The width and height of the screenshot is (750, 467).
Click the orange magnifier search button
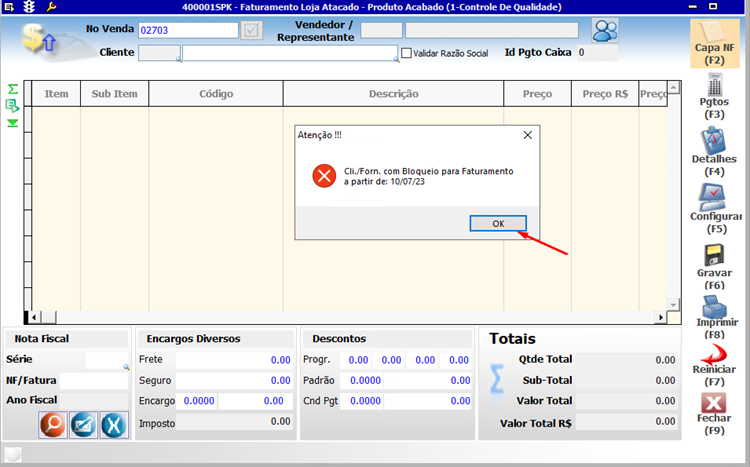pyautogui.click(x=53, y=424)
